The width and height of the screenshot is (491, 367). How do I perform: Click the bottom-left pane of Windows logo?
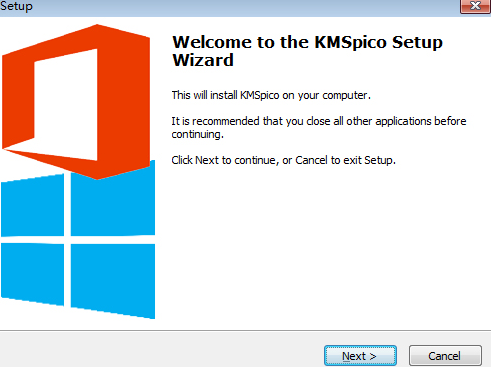[33, 274]
